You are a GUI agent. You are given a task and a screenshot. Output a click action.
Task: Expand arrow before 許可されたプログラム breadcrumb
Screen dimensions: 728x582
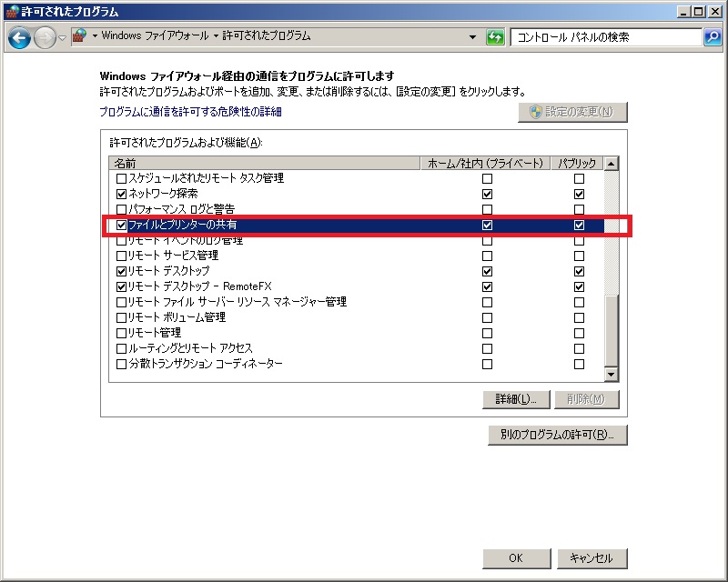[x=216, y=35]
